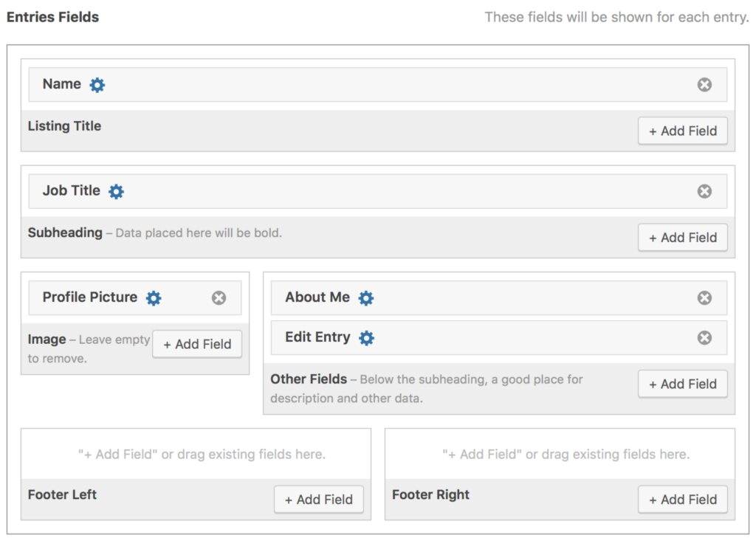The width and height of the screenshot is (756, 538).
Task: Select the Edit Entry field label
Action: pos(317,337)
